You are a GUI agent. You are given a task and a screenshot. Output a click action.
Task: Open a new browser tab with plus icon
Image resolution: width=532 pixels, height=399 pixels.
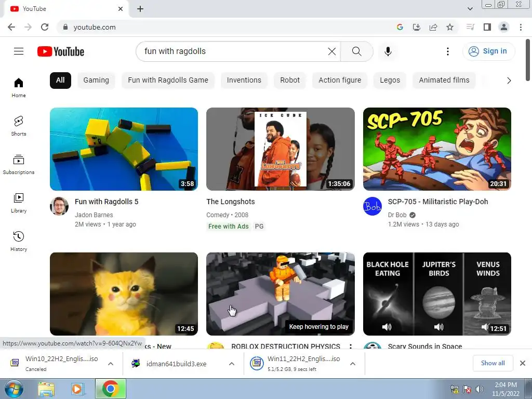[140, 9]
